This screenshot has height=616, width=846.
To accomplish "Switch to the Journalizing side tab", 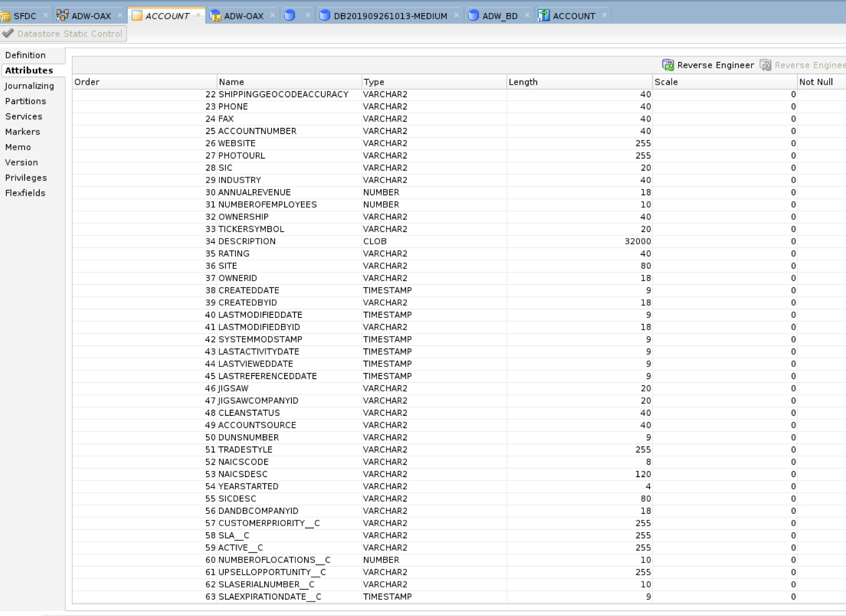I will coord(29,86).
